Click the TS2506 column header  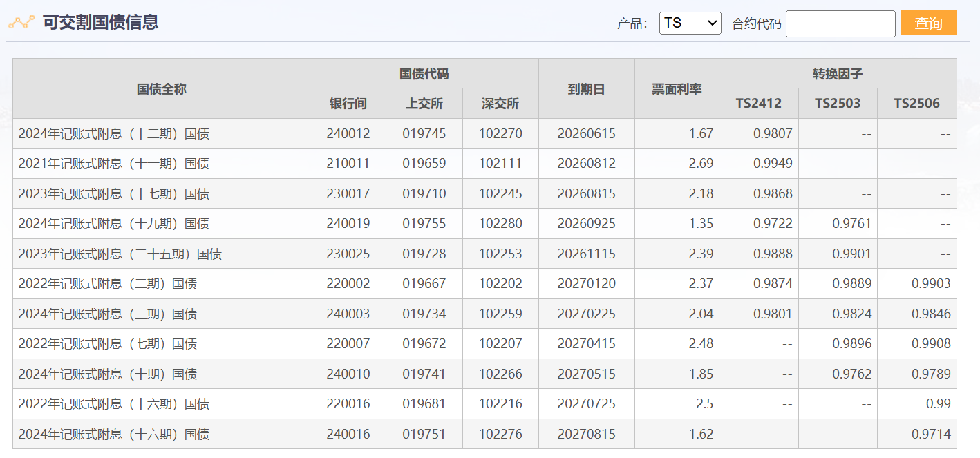tap(916, 104)
